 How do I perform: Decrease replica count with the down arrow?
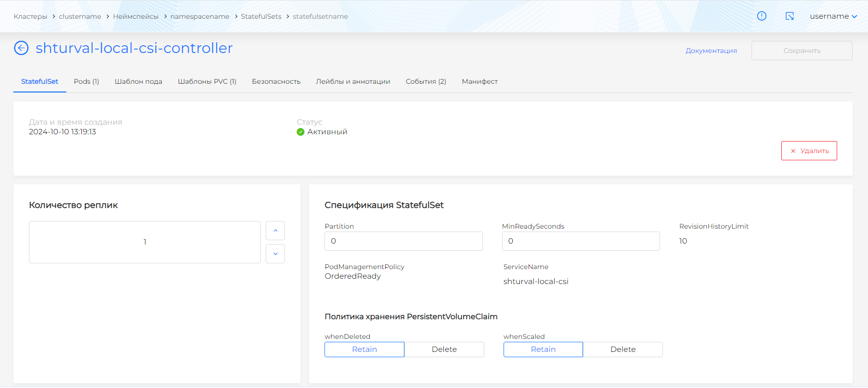(x=275, y=254)
